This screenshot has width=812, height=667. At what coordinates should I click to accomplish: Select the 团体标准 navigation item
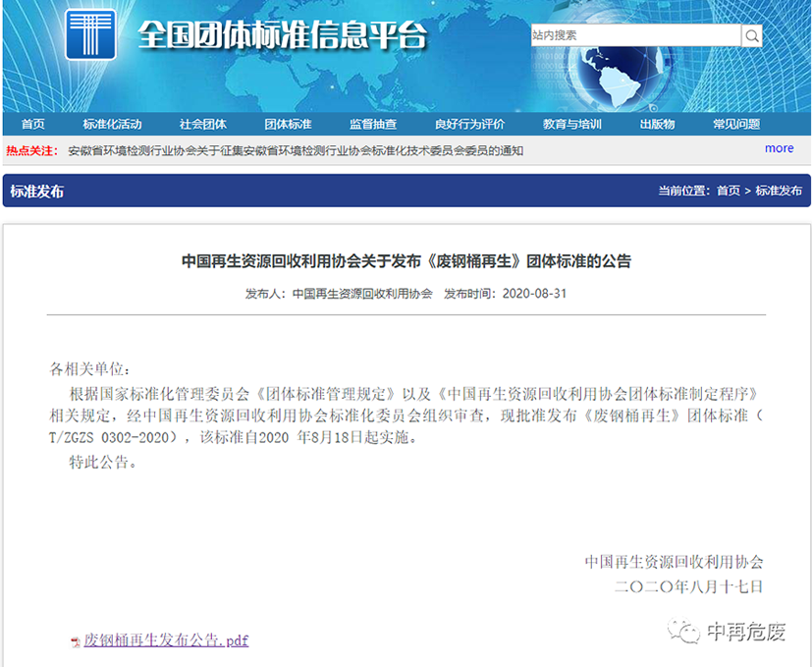(288, 124)
